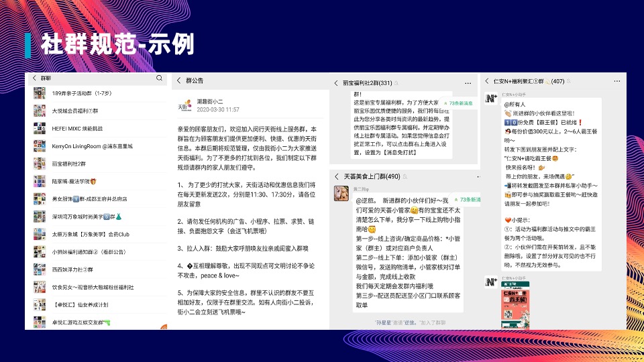Viewport: 644px width, 362px height.
Task: Open the 丽宝福利社2群 avatar in the list
Action: tap(40, 164)
